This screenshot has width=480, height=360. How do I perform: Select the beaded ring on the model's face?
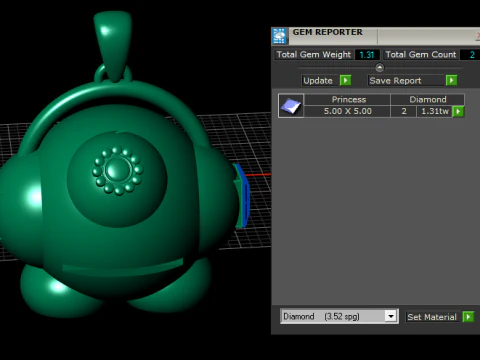click(118, 171)
